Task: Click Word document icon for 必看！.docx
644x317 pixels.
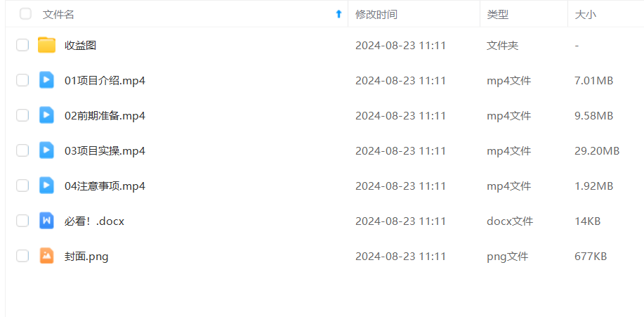Action: pyautogui.click(x=46, y=221)
